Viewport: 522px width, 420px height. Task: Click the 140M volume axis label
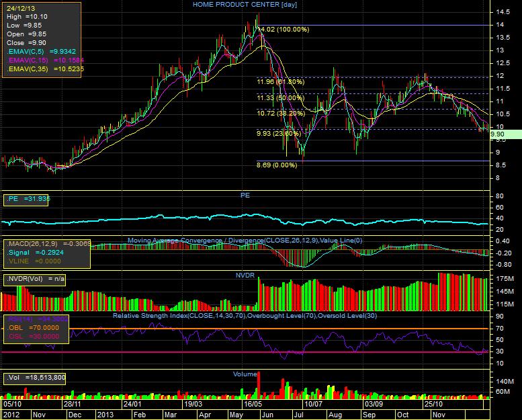coord(505,381)
